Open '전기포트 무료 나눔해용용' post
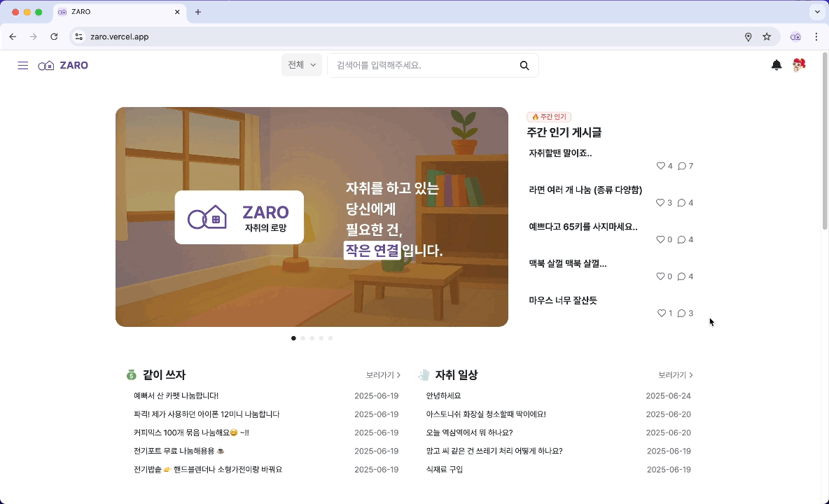 pos(179,451)
